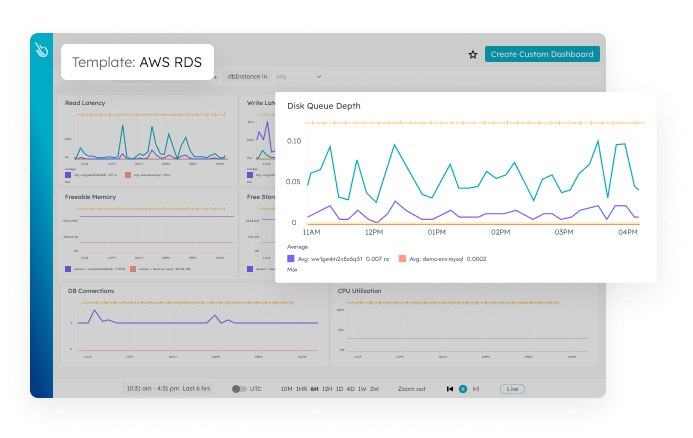
Task: Select the 1HR time range
Action: [301, 389]
